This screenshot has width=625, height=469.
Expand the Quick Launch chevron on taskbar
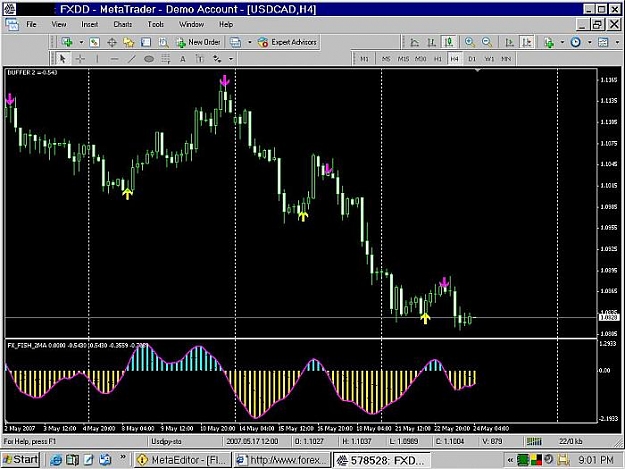pos(122,458)
